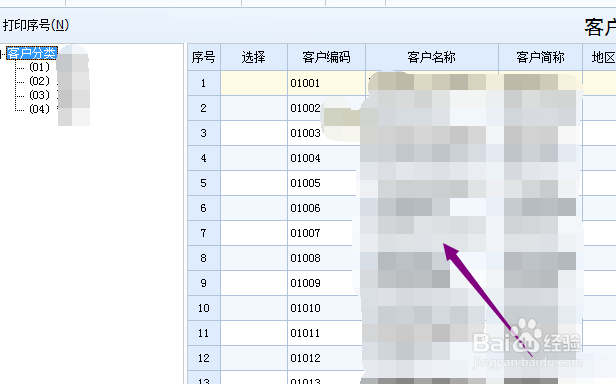Select the 客户分类 root tree node
This screenshot has height=384, width=616.
(x=32, y=53)
